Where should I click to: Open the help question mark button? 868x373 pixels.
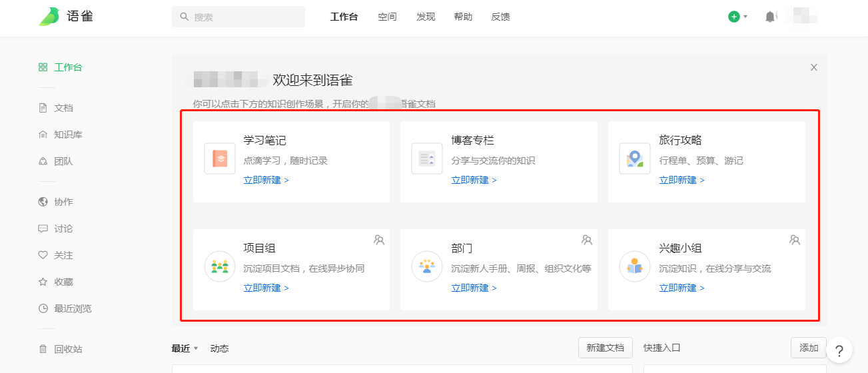click(x=839, y=350)
